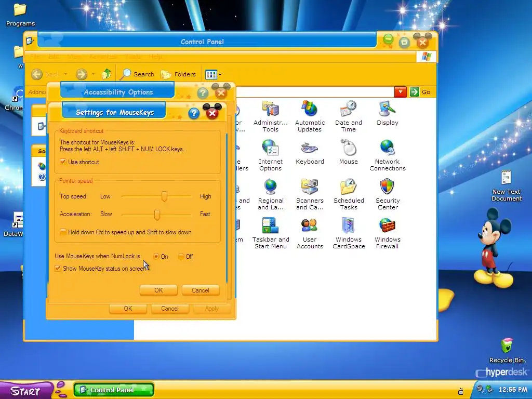Click the Up folder toolbar icon
532x399 pixels.
107,74
